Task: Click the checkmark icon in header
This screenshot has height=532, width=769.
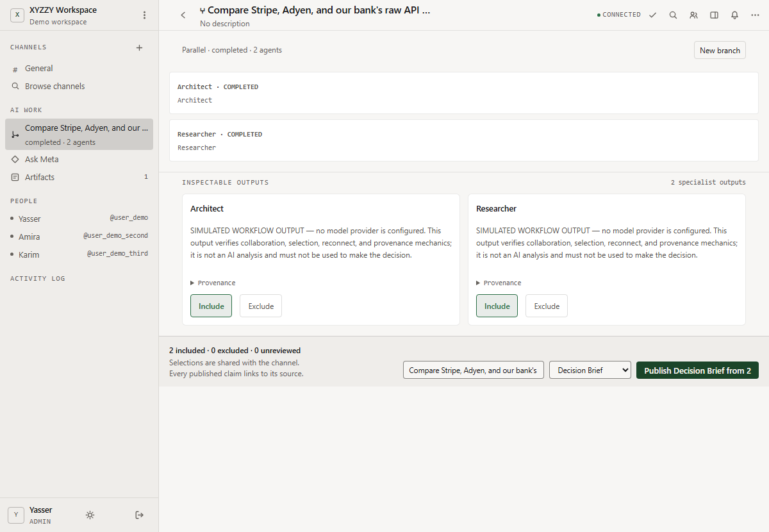Action: click(652, 15)
